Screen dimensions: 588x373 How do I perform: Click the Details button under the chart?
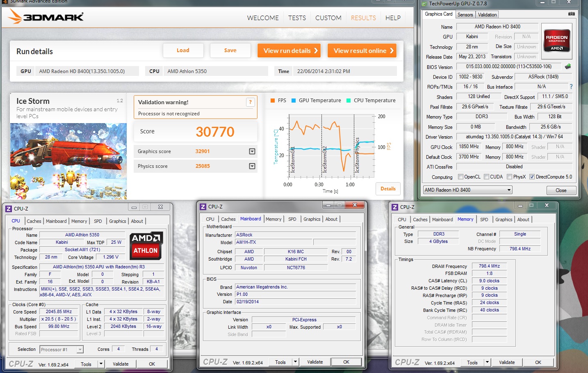(x=388, y=189)
